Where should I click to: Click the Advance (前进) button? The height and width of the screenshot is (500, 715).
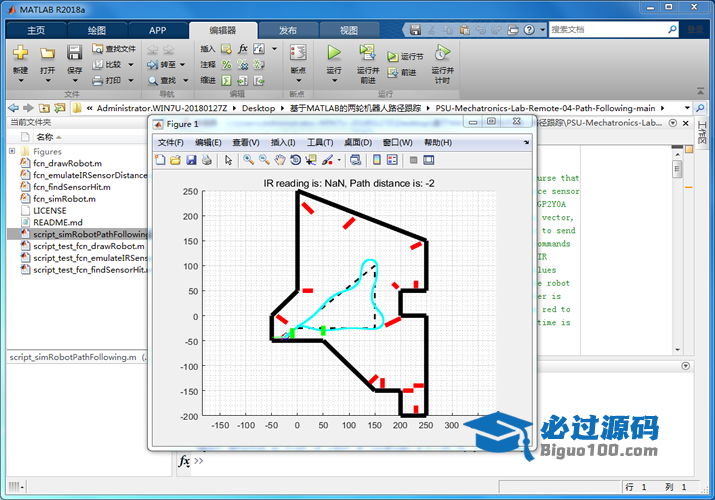402,72
